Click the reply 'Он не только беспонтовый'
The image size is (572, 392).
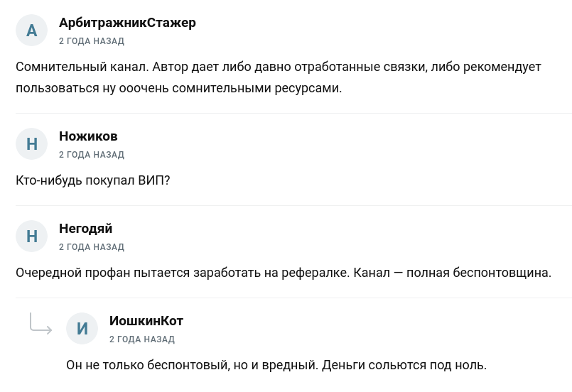[192, 366]
